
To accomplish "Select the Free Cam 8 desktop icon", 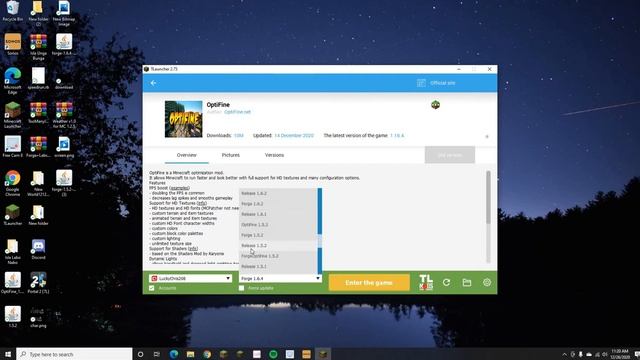I will click(x=13, y=147).
